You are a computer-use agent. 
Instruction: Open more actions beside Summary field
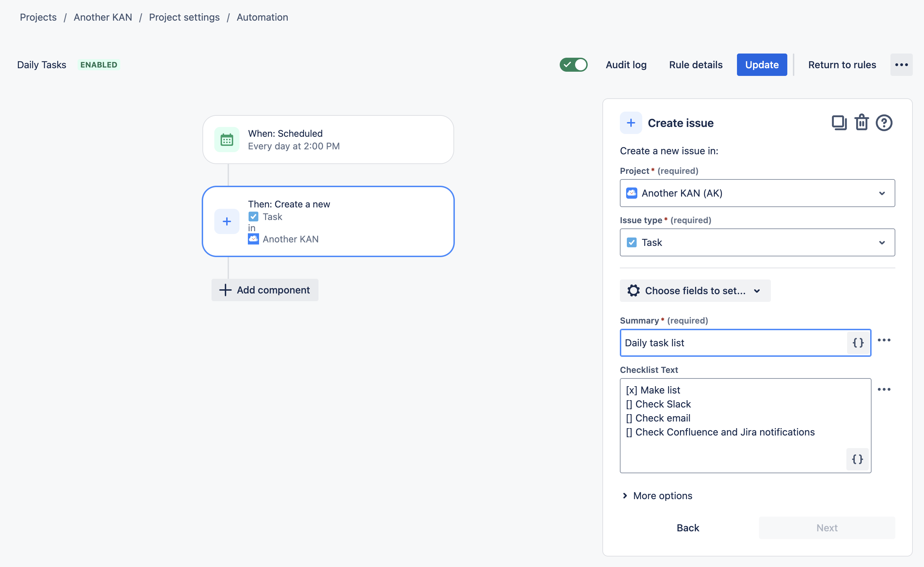pos(884,340)
